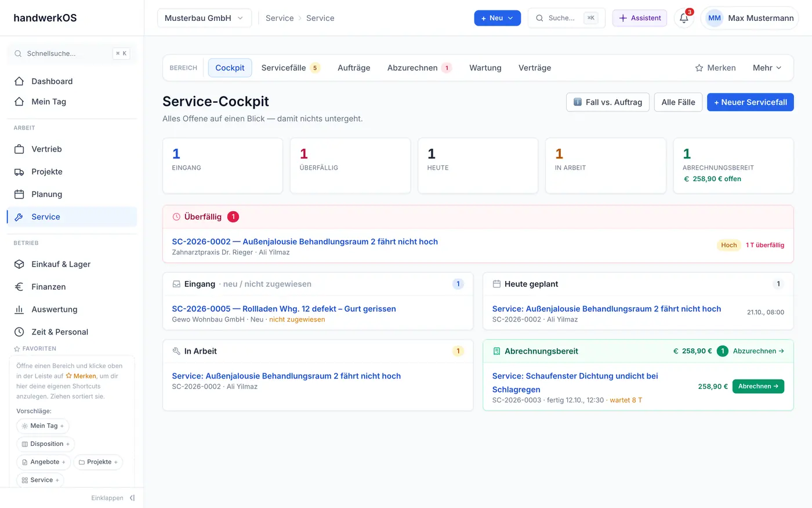Screen dimensions: 812x508
Task: Click the Schnellsuche input in sidebar
Action: pyautogui.click(x=72, y=53)
